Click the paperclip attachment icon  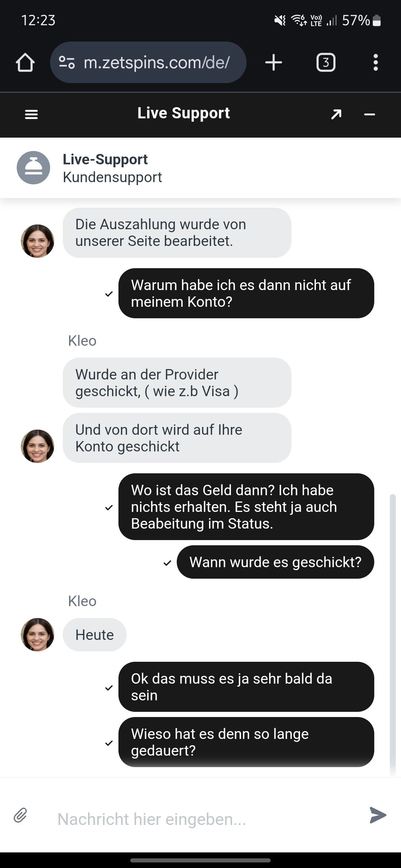tap(20, 815)
